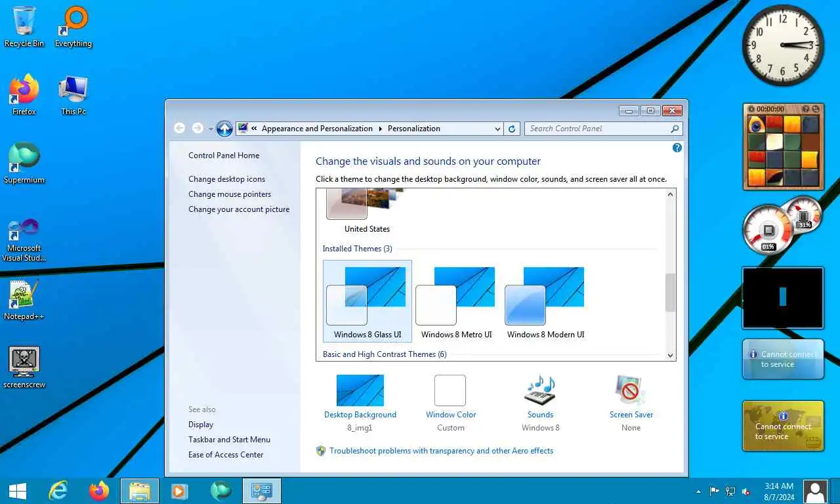Click the puzzle gadget timer icon
This screenshot has width=840, height=504.
click(751, 109)
